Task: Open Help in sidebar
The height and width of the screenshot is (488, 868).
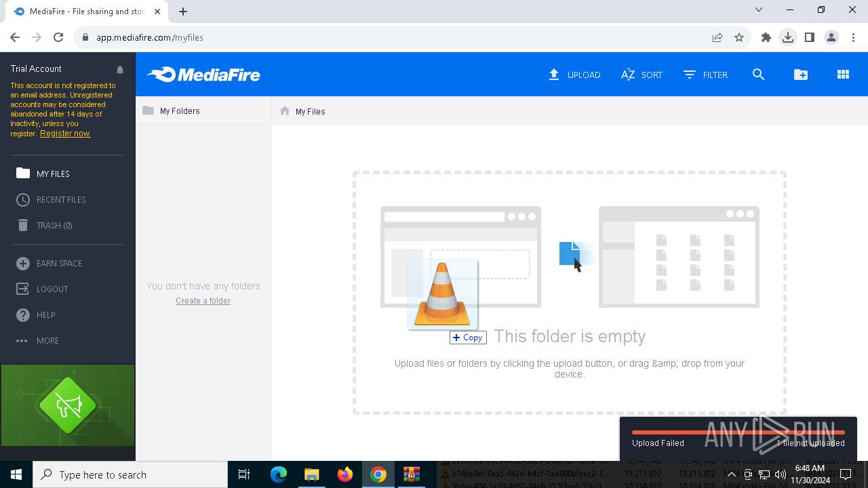Action: pyautogui.click(x=36, y=314)
